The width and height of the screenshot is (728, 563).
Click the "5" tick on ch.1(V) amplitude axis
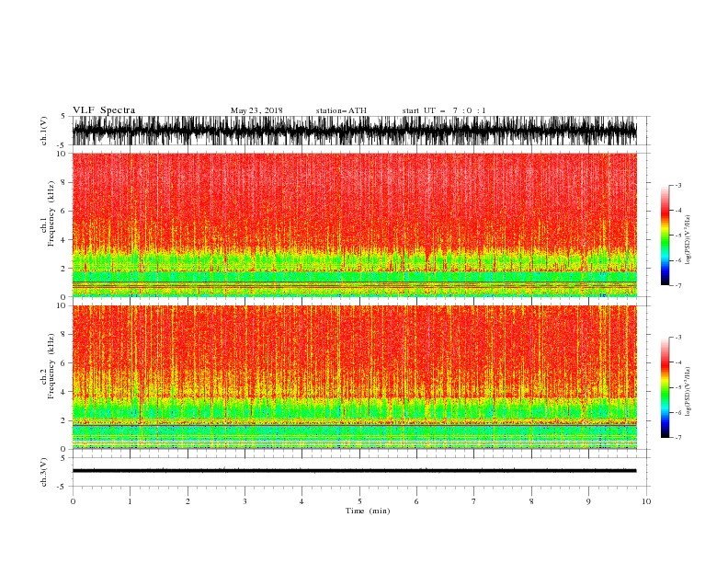(x=63, y=116)
